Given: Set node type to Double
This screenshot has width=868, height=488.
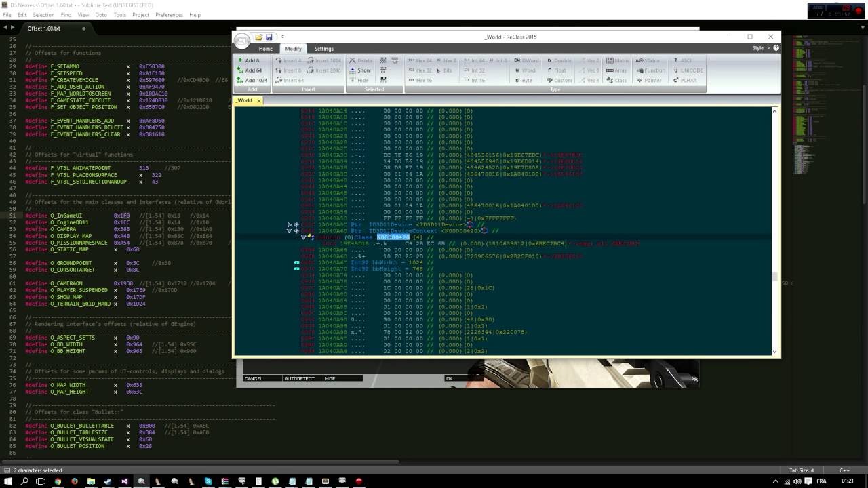Looking at the screenshot, I should [559, 60].
